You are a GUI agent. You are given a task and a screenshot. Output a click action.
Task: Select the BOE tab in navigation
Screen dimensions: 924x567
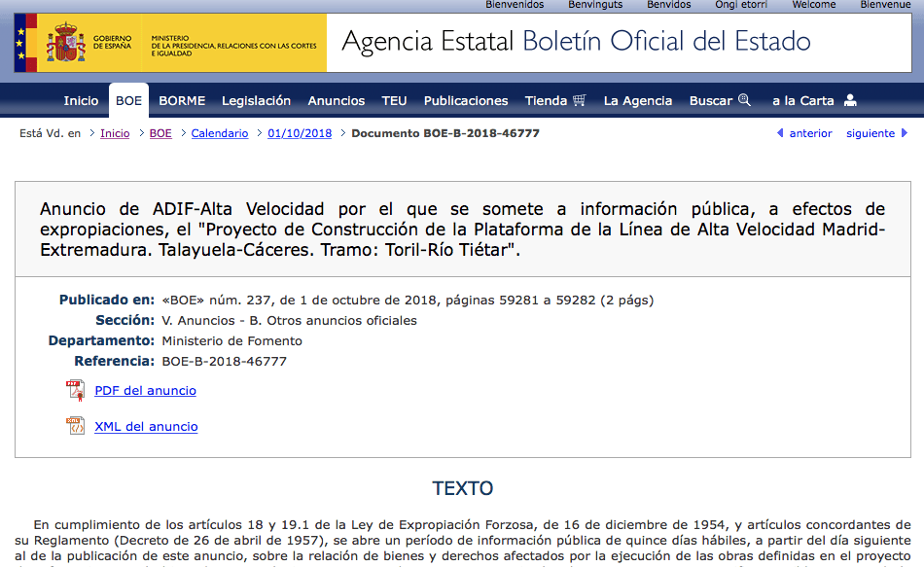pyautogui.click(x=128, y=101)
